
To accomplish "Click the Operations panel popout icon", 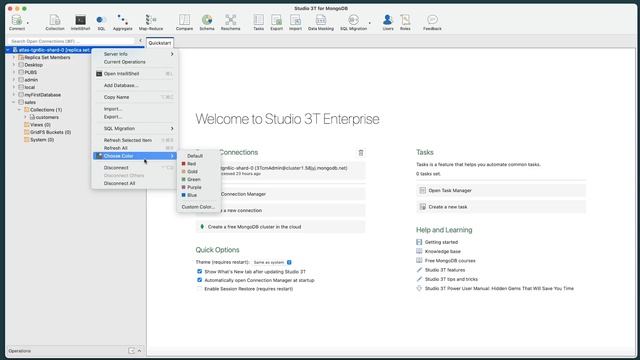I will pos(131,351).
